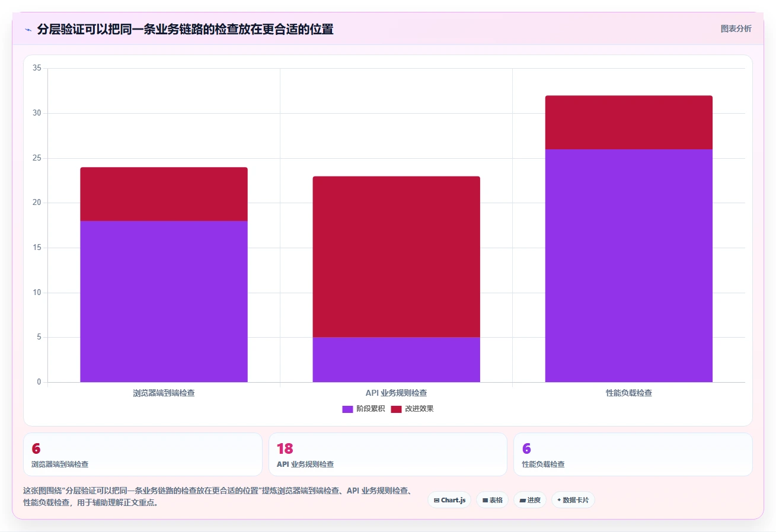Click the red segment of API 业务规则检查 bar
This screenshot has height=532, width=776.
click(396, 257)
